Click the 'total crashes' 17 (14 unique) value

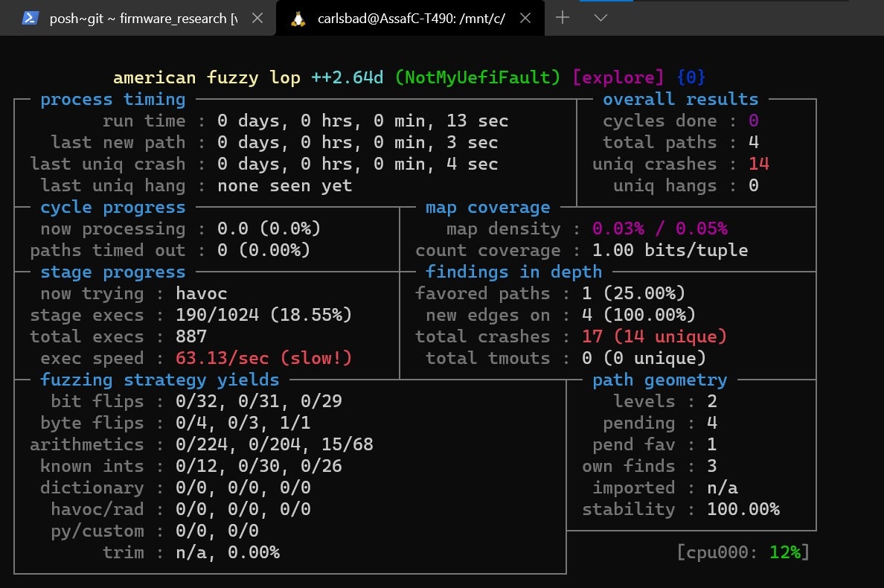[x=654, y=336]
